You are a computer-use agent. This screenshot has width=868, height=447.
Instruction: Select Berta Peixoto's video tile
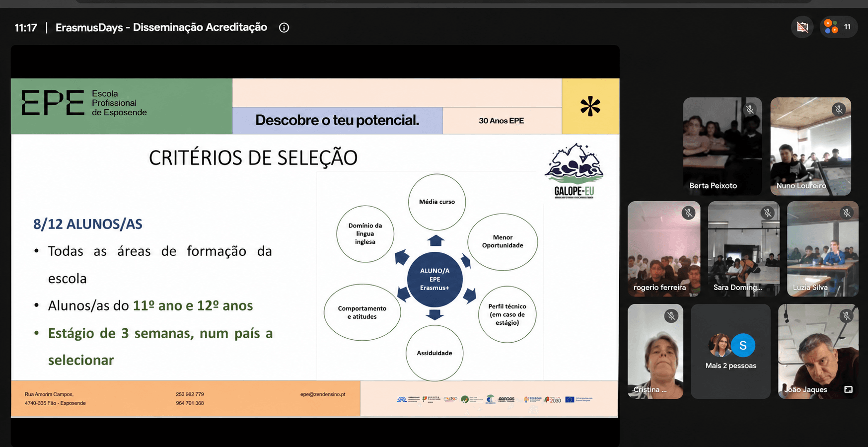(723, 146)
